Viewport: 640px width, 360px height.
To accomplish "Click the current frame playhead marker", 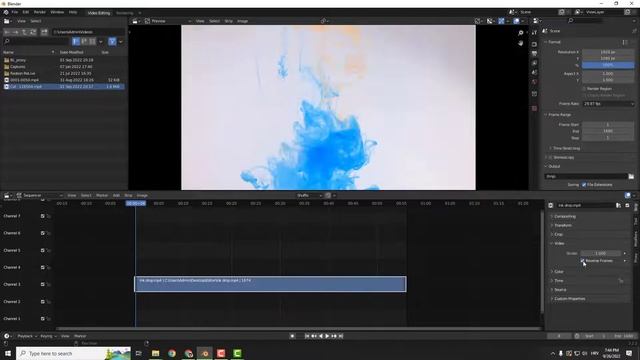I will [x=136, y=203].
